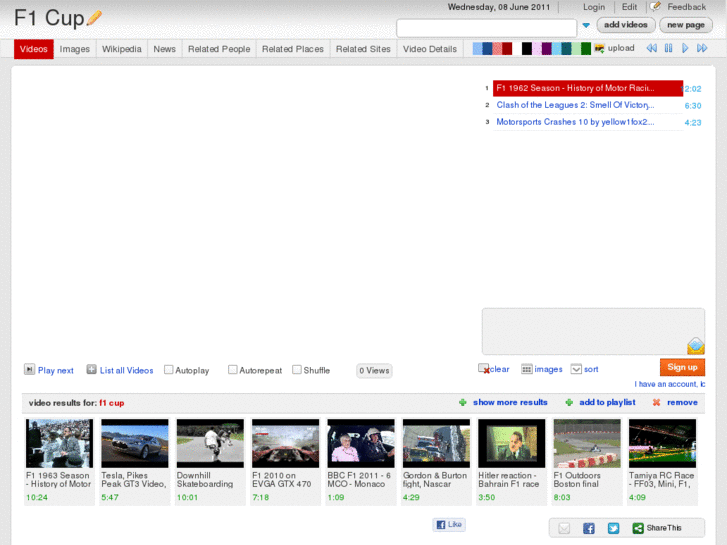Open the F1 2010 on EVGA GTX 470 thumbnail
The image size is (727, 545).
point(286,443)
